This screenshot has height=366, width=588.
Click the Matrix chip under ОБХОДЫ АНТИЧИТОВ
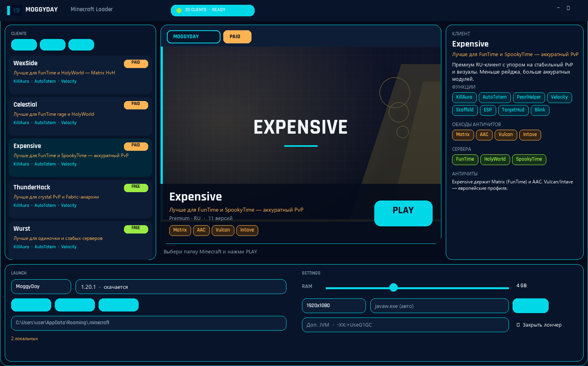click(x=463, y=135)
